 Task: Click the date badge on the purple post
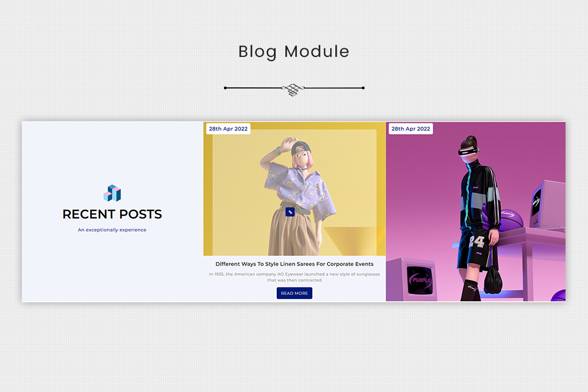click(x=411, y=129)
